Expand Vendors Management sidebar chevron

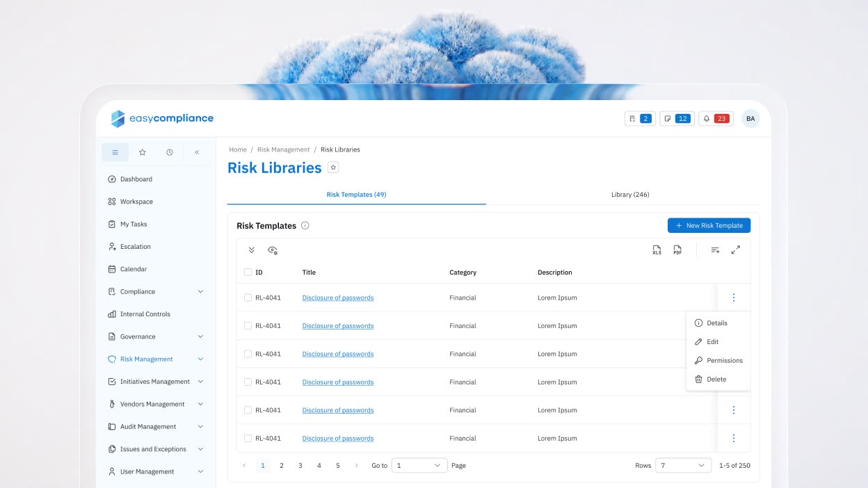click(200, 404)
